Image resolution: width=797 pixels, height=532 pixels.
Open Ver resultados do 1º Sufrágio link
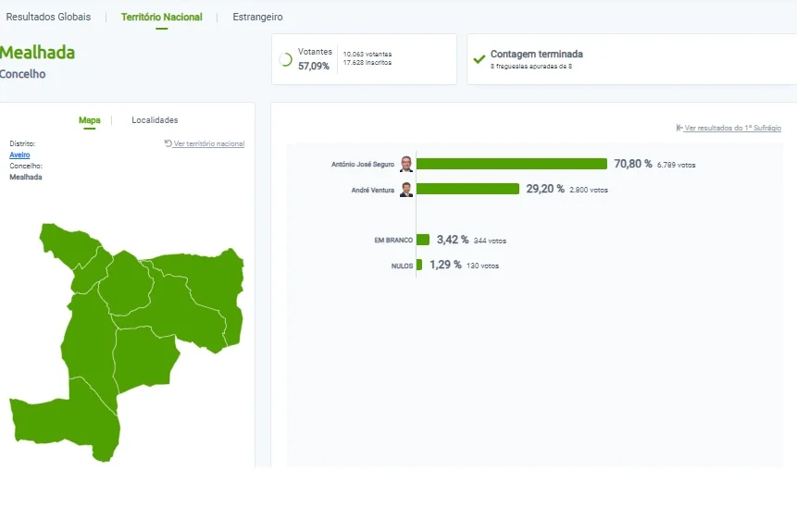point(732,128)
